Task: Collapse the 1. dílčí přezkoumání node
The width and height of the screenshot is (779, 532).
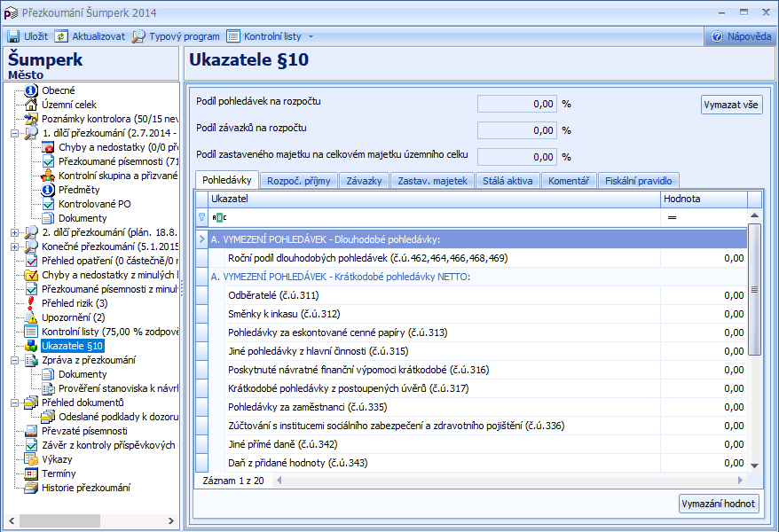Action: 14,133
